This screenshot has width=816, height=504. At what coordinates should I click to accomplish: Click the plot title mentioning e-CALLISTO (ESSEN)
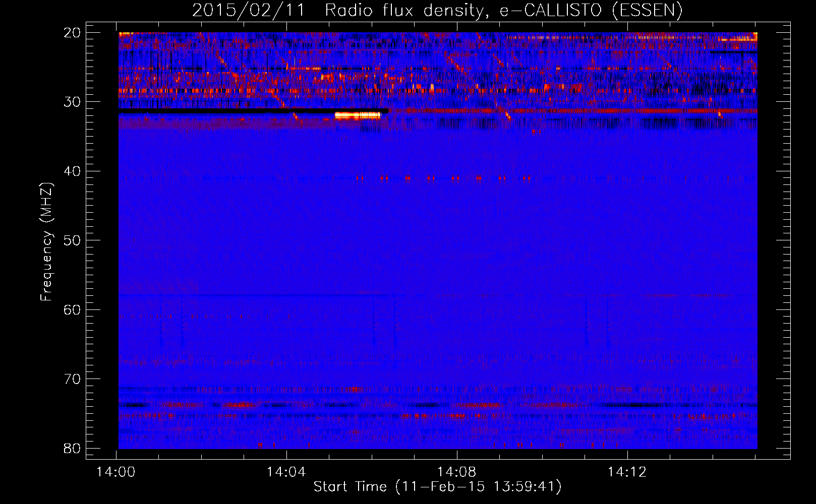437,10
